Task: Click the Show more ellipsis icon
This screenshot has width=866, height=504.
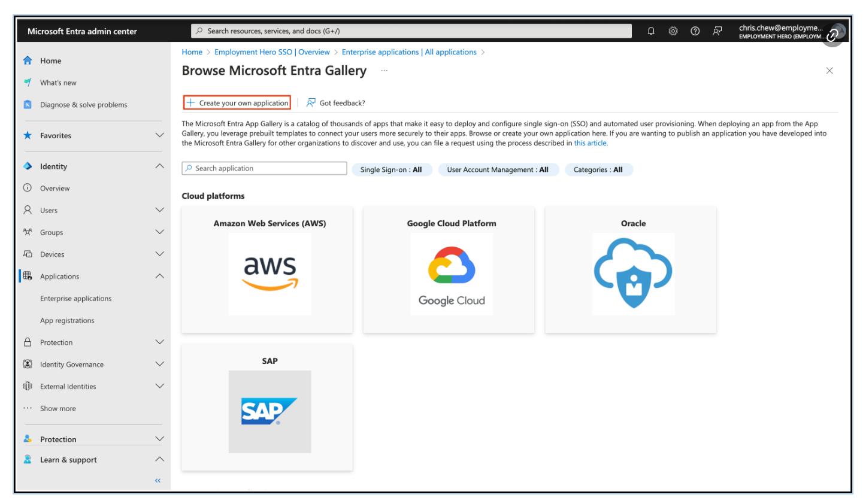Action: pos(28,408)
